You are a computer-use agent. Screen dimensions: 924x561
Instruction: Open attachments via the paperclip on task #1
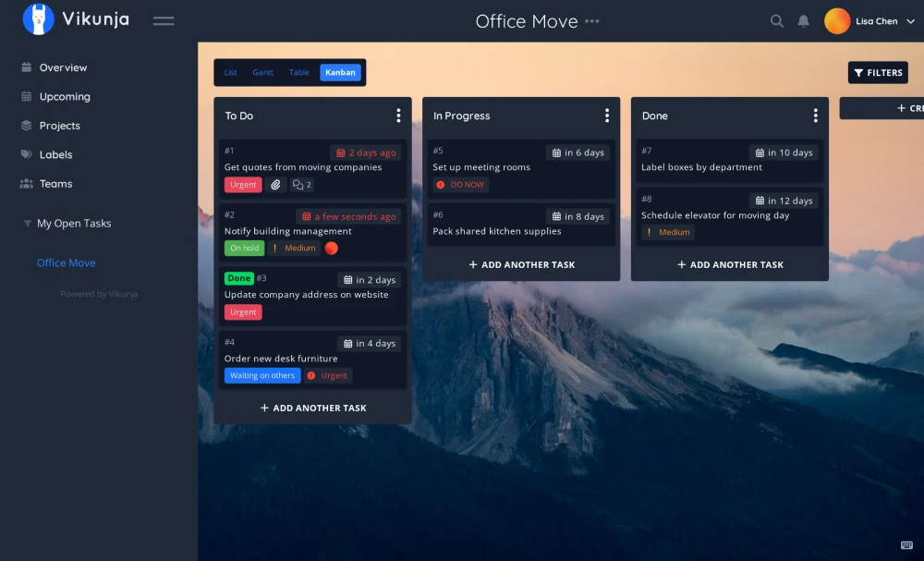(x=274, y=185)
